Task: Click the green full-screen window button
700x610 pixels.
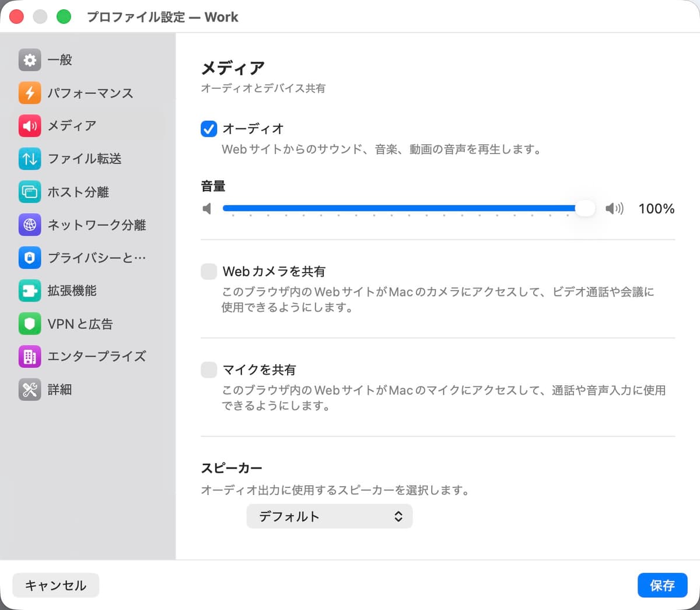Action: coord(64,17)
